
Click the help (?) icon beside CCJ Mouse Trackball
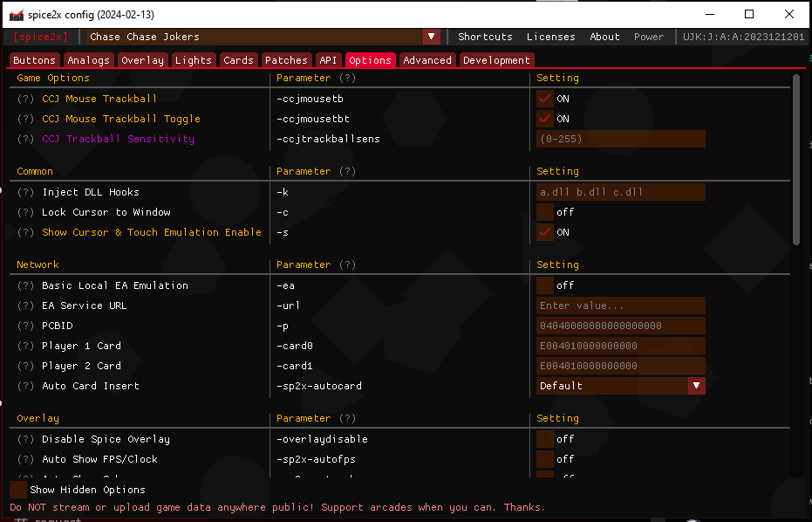click(26, 99)
